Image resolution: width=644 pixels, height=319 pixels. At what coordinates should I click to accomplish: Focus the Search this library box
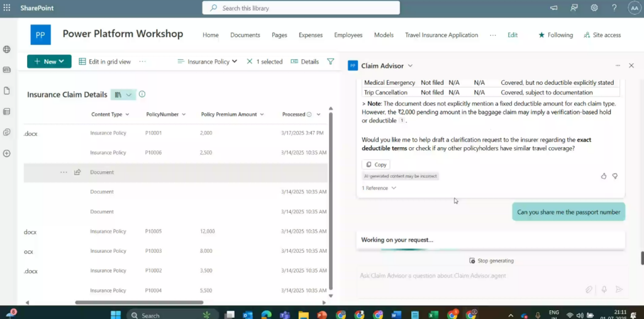point(301,8)
